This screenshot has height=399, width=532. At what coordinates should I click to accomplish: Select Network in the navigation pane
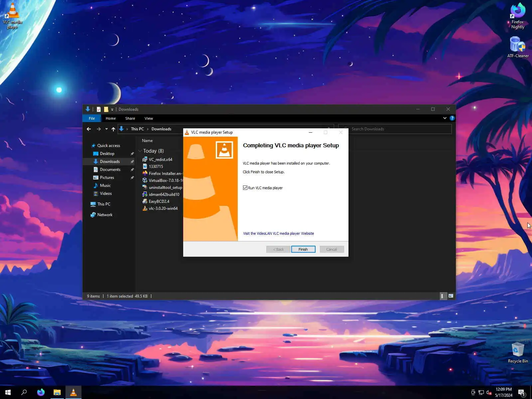point(105,215)
